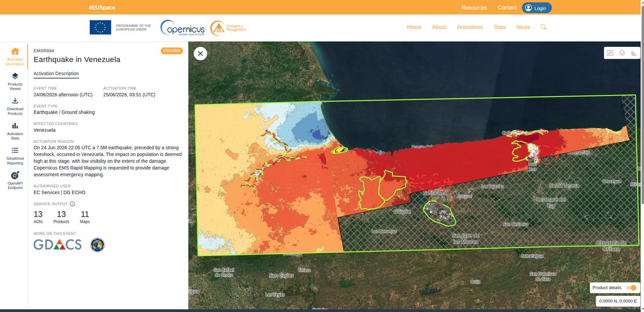
Task: Click the ONGOING status badge
Action: tap(172, 51)
